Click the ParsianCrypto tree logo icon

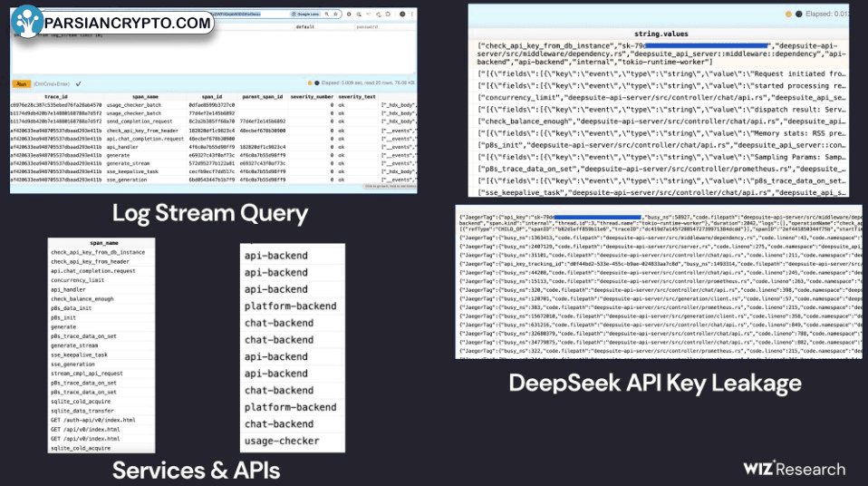pyautogui.click(x=27, y=22)
